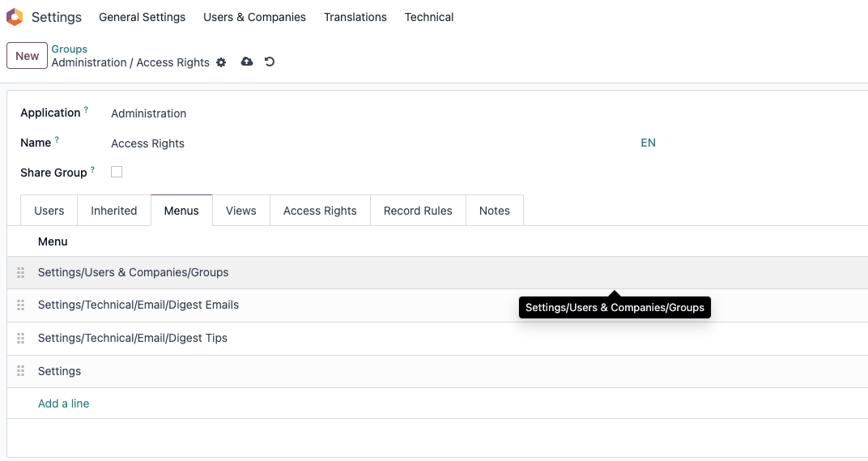Open the gear actions menu
868x461 pixels.
(x=221, y=62)
